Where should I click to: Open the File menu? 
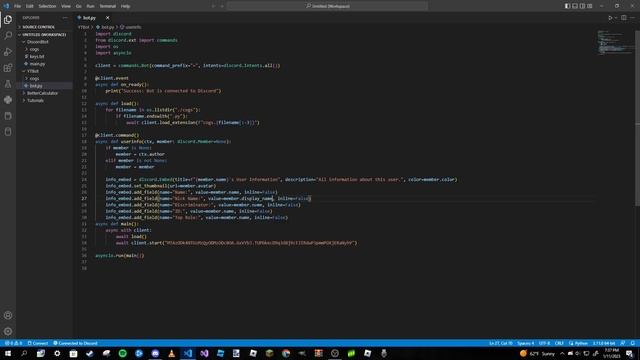[x=18, y=6]
